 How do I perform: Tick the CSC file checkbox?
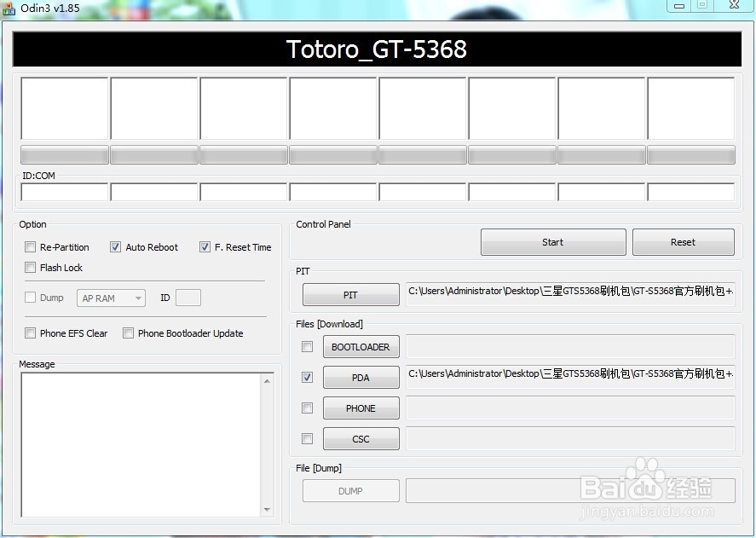(x=307, y=438)
